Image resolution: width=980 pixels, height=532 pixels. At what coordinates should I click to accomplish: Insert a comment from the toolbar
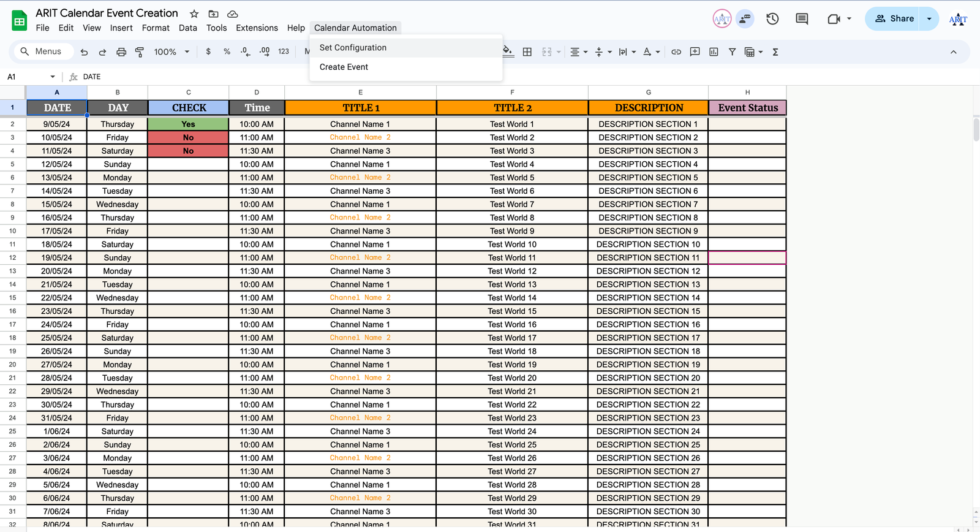tap(695, 52)
